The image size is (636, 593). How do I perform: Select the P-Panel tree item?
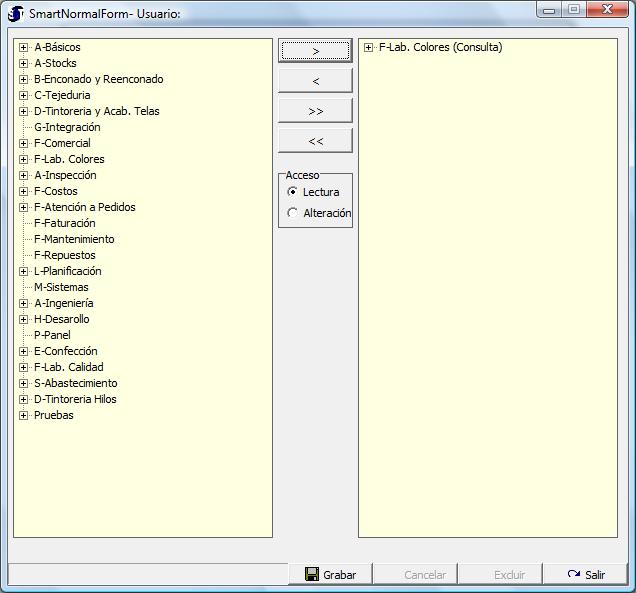52,335
